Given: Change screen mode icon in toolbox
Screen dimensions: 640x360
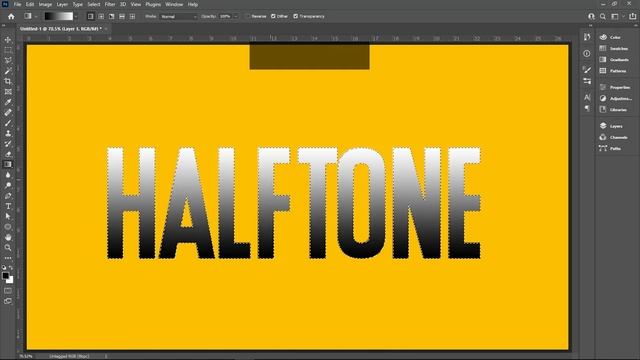Looking at the screenshot, I should pyautogui.click(x=8, y=301).
